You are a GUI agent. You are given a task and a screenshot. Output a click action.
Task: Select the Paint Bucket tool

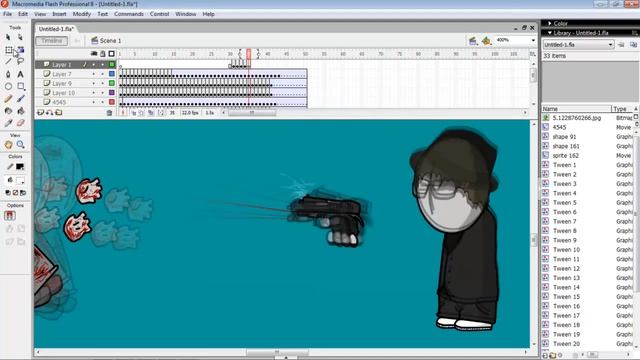click(x=20, y=111)
